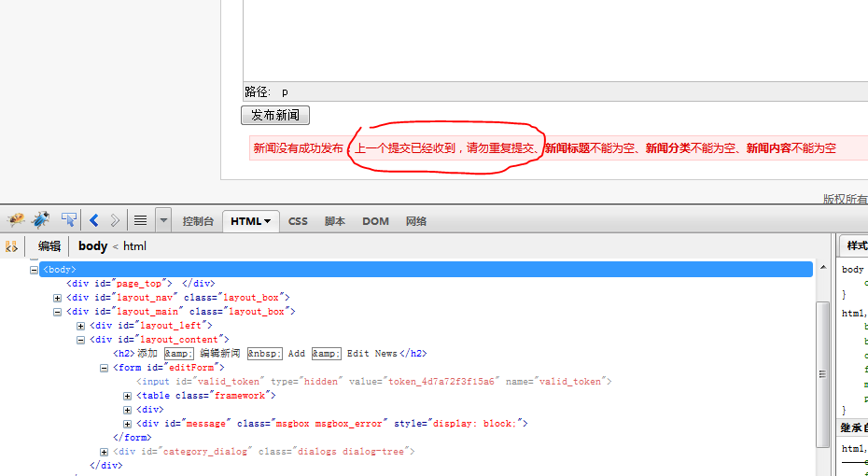
Task: Click the 编辑 edit button
Action: click(x=49, y=246)
